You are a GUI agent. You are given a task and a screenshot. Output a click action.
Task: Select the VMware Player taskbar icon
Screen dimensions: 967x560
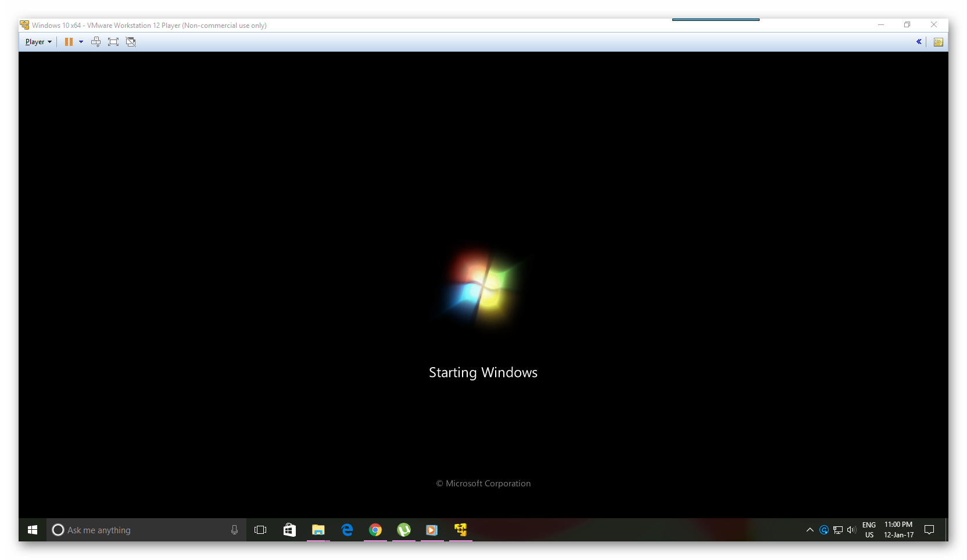(x=461, y=530)
